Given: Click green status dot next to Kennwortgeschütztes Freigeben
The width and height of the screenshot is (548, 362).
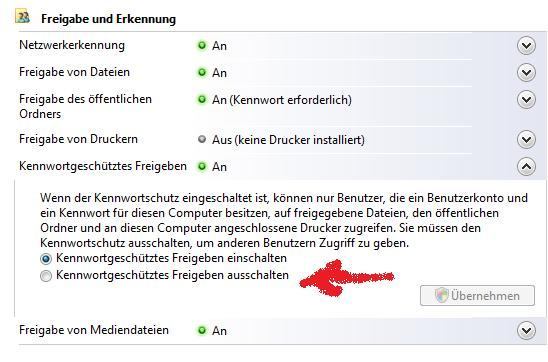Looking at the screenshot, I should pos(202,166).
